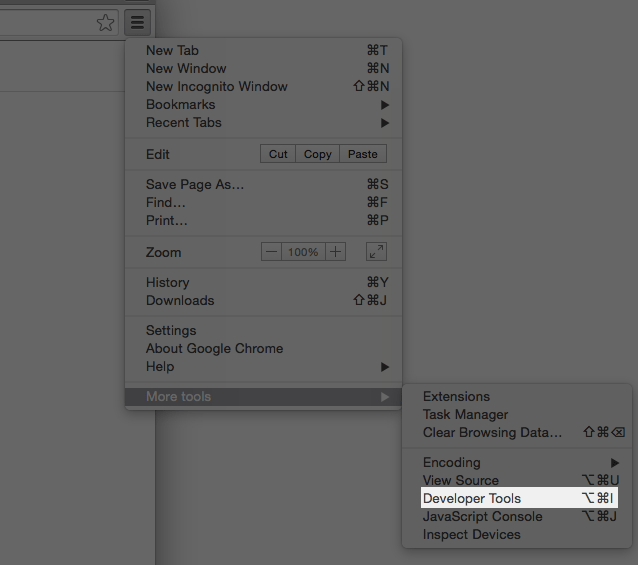Viewport: 638px width, 565px height.
Task: Decrease zoom with the minus button
Action: [x=271, y=252]
